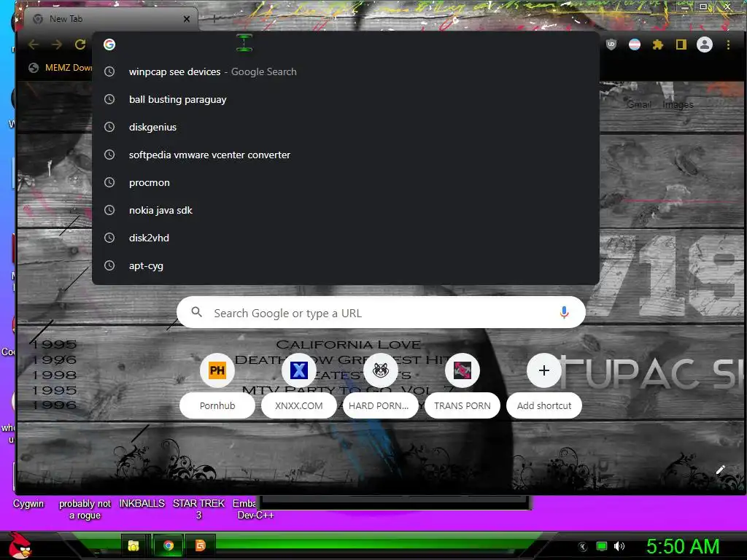Click the Chrome taskbar icon

coord(169,545)
